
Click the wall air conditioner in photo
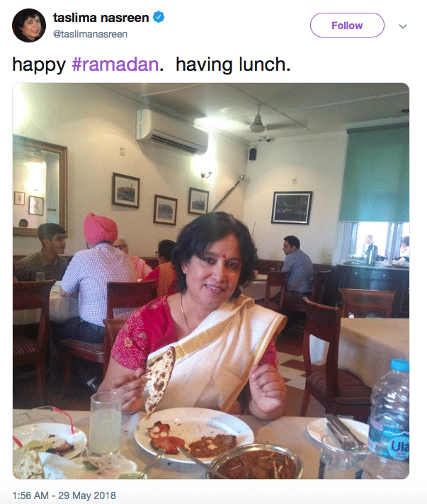[172, 132]
